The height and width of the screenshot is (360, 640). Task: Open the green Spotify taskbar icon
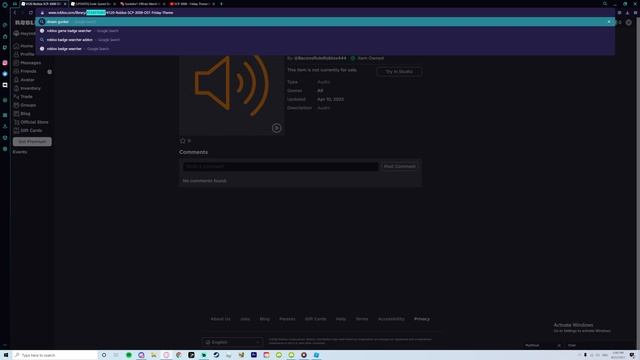click(x=129, y=355)
